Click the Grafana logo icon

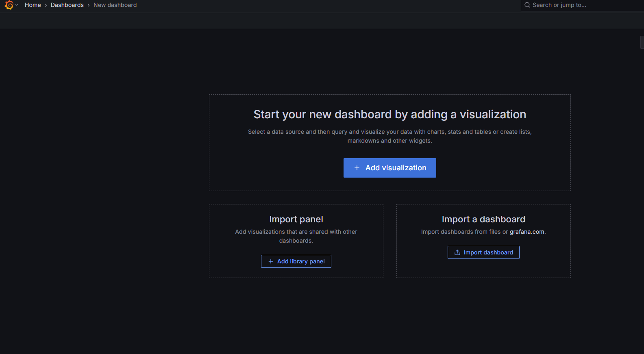[x=9, y=5]
